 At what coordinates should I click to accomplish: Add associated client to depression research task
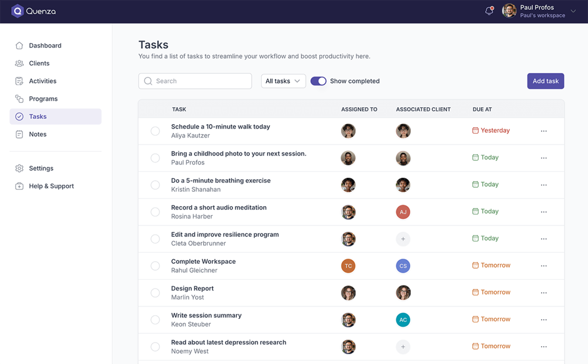403,347
